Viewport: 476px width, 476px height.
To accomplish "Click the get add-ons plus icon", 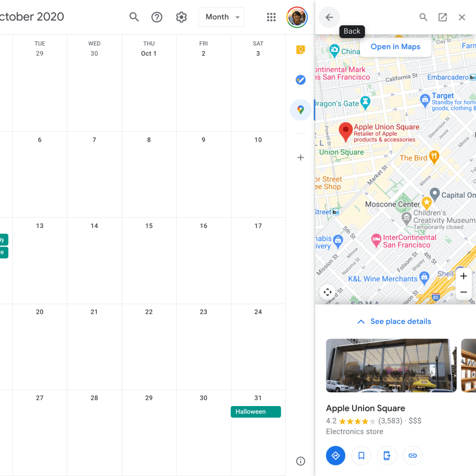I will click(x=300, y=158).
